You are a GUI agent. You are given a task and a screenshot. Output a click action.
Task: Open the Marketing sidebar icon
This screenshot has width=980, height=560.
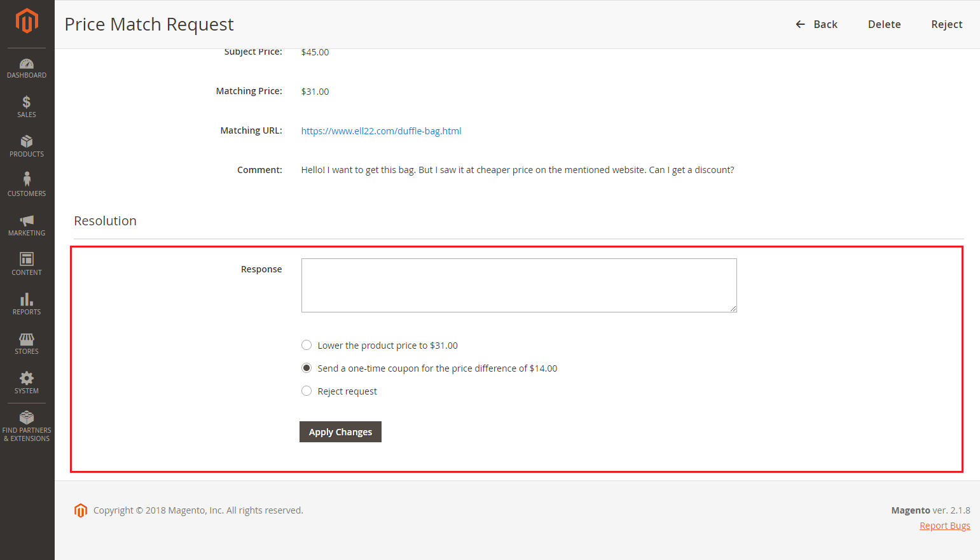[27, 225]
